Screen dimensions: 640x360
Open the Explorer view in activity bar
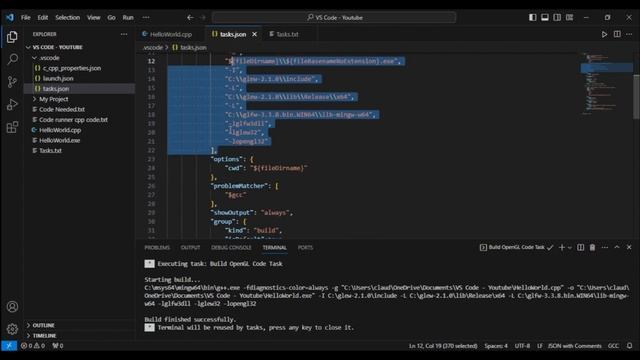coord(12,37)
